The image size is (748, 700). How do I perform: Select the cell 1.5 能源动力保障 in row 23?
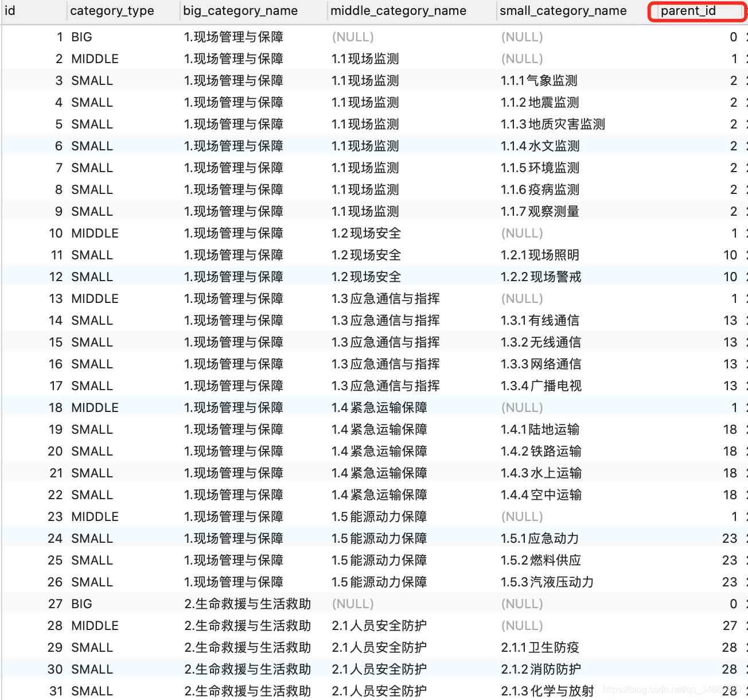[379, 516]
